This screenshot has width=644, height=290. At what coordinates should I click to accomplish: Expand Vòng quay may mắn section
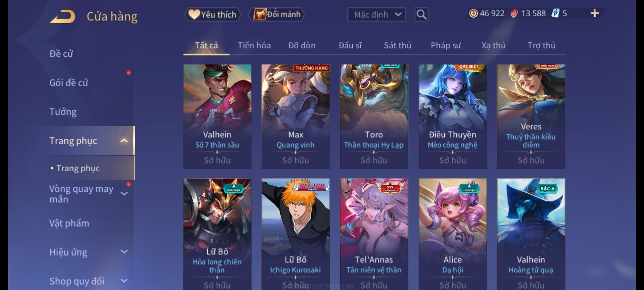pos(124,194)
